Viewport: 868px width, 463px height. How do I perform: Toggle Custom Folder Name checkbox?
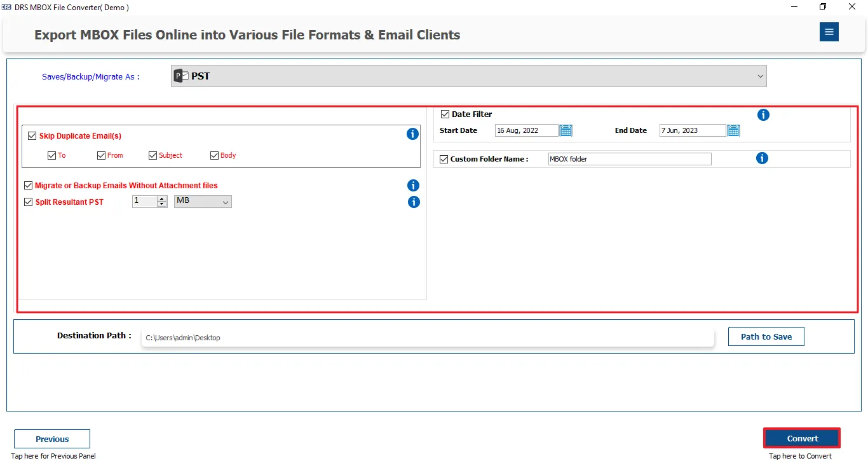(x=444, y=159)
